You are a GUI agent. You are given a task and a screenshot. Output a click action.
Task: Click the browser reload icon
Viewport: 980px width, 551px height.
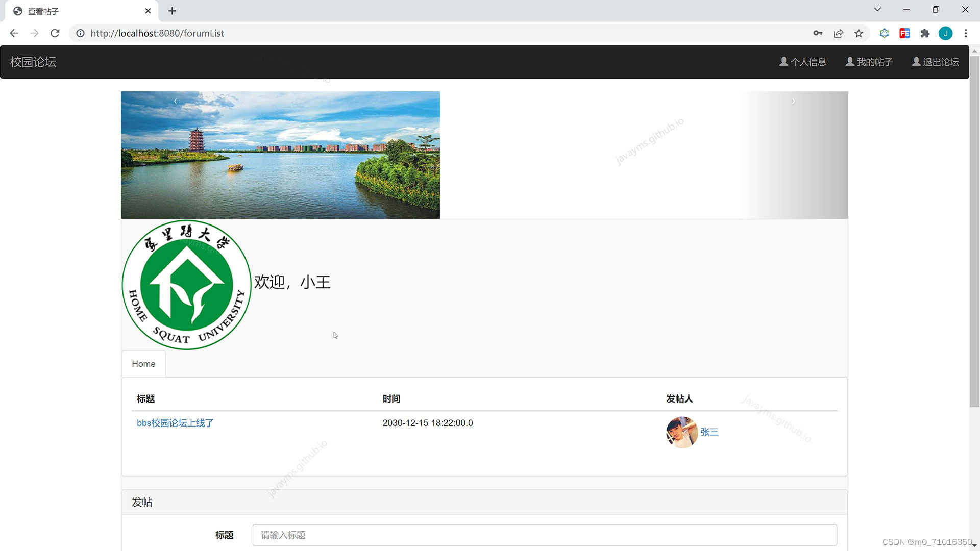pyautogui.click(x=55, y=33)
